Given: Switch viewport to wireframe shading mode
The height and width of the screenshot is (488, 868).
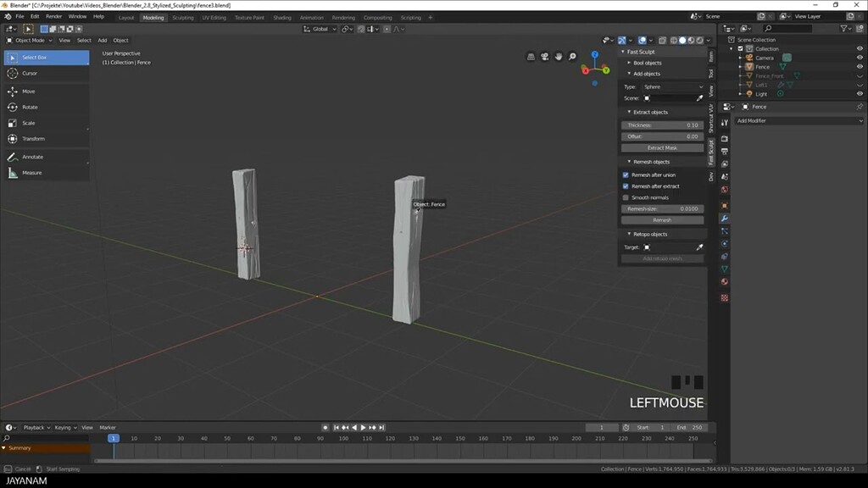Looking at the screenshot, I should click(675, 40).
